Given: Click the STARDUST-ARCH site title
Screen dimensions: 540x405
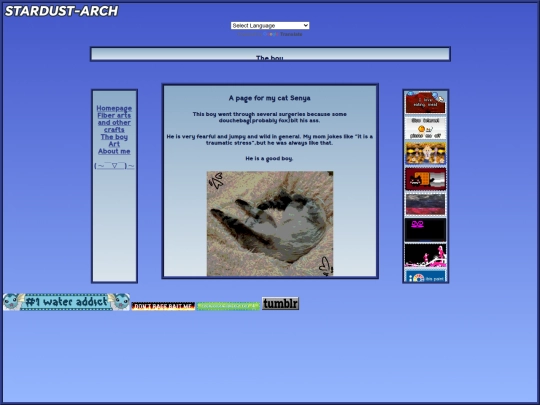Looking at the screenshot, I should [61, 11].
